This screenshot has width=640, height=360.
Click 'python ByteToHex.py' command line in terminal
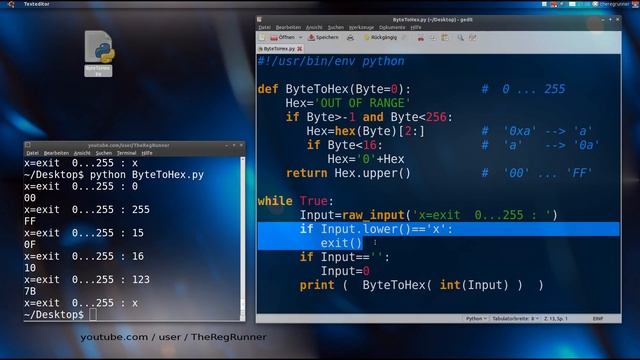(x=147, y=175)
